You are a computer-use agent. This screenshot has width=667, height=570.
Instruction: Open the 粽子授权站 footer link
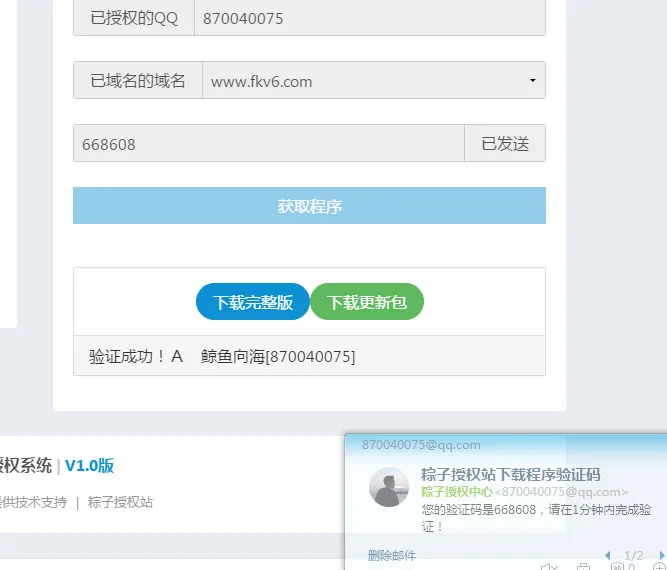pos(120,502)
